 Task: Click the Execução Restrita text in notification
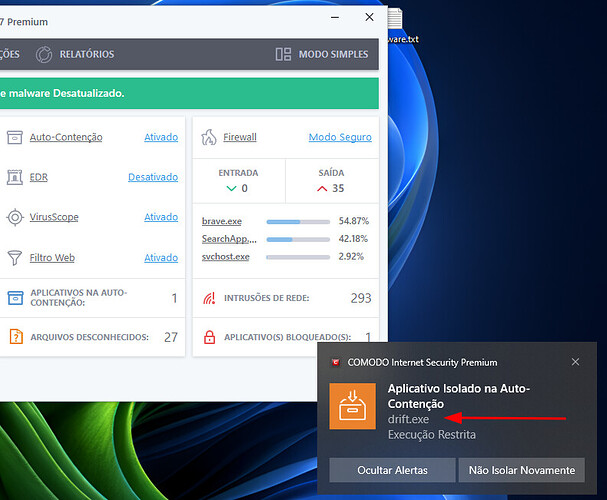coord(432,435)
